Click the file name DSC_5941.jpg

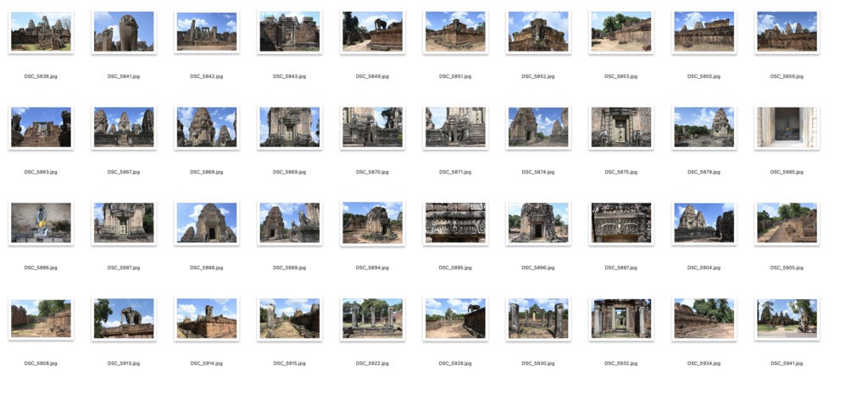(x=787, y=363)
